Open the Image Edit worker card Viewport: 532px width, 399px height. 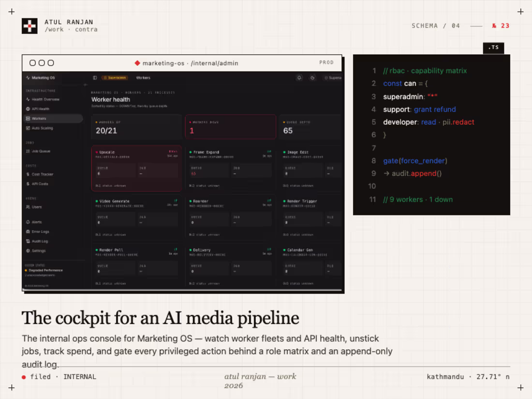(310, 168)
